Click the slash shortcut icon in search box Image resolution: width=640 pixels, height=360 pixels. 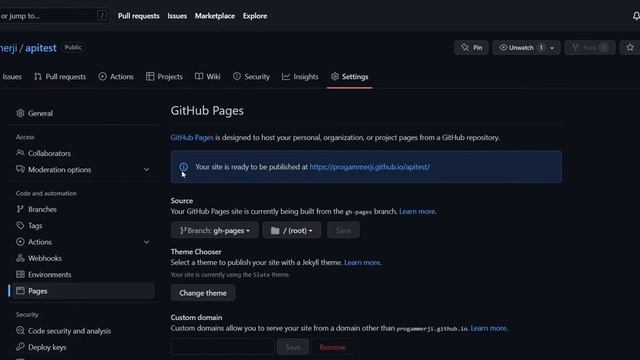click(x=102, y=16)
